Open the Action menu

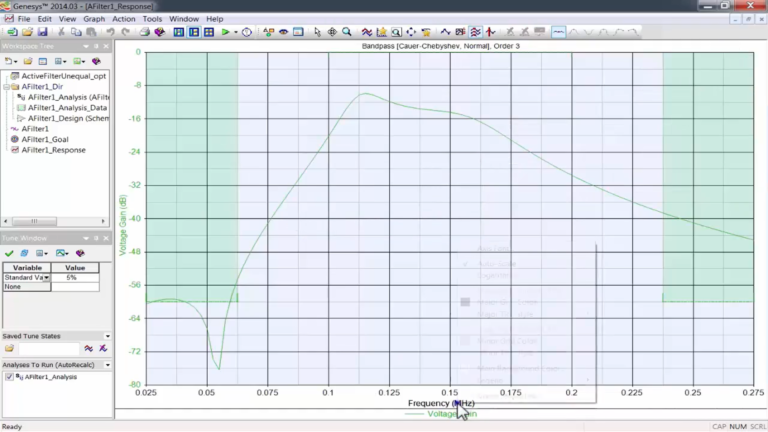(123, 19)
